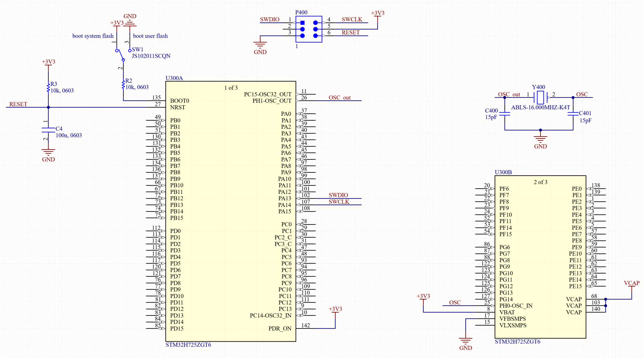Click the P400 debug header connector
This screenshot has height=358, width=644.
[308, 28]
